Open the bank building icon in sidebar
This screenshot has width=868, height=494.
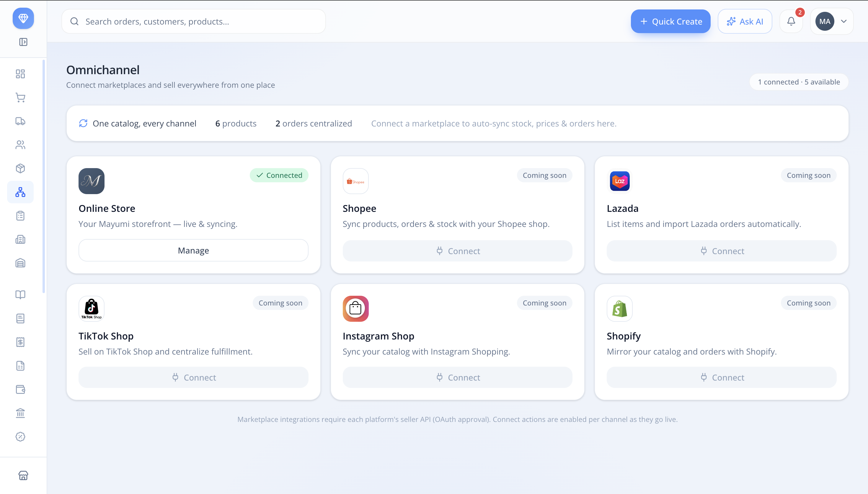coord(20,413)
